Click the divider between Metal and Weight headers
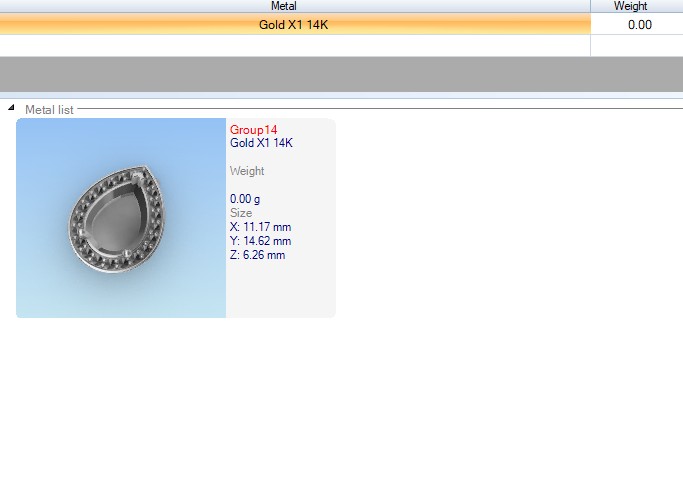 coord(591,6)
